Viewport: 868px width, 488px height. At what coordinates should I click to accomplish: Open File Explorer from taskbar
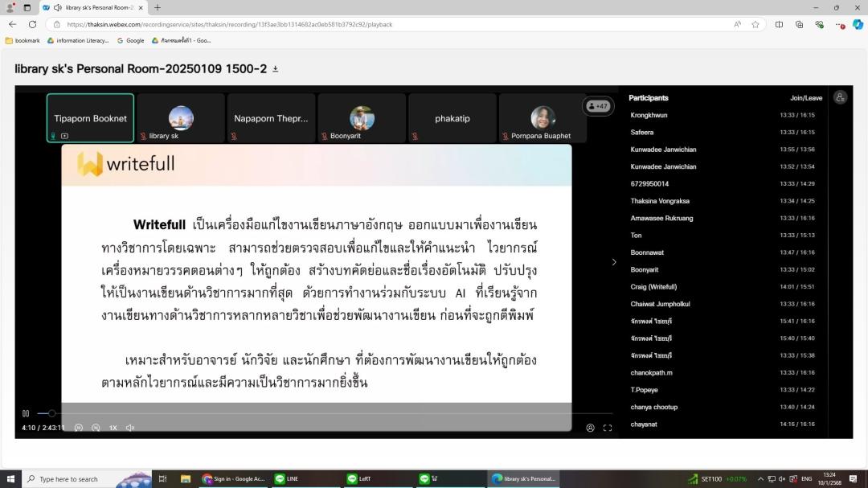click(x=186, y=478)
